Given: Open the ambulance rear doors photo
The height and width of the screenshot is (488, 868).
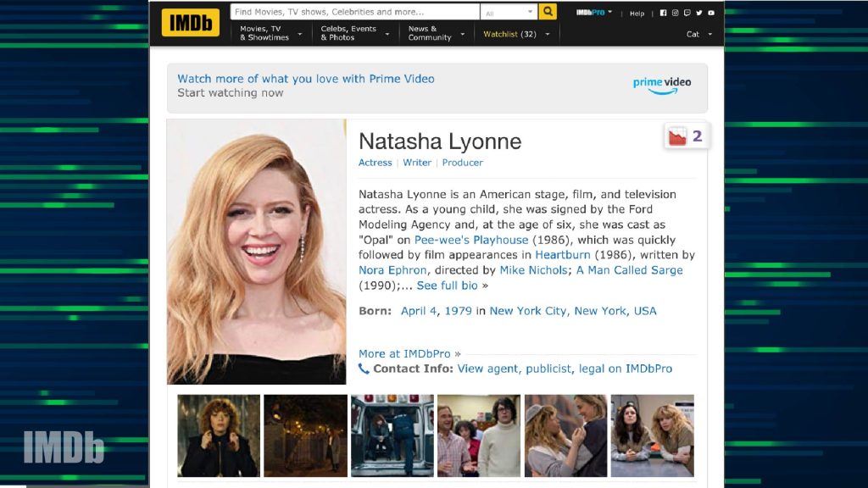Looking at the screenshot, I should tap(392, 435).
